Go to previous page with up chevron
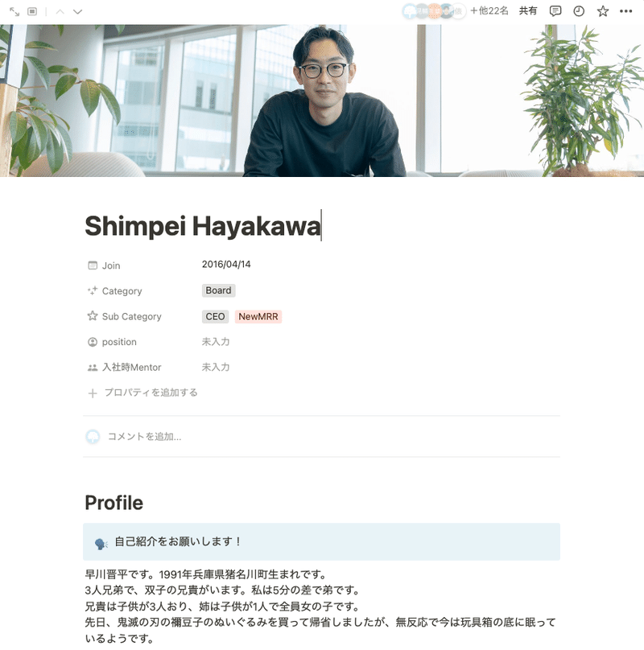Viewport: 644px width, 650px height. click(60, 11)
